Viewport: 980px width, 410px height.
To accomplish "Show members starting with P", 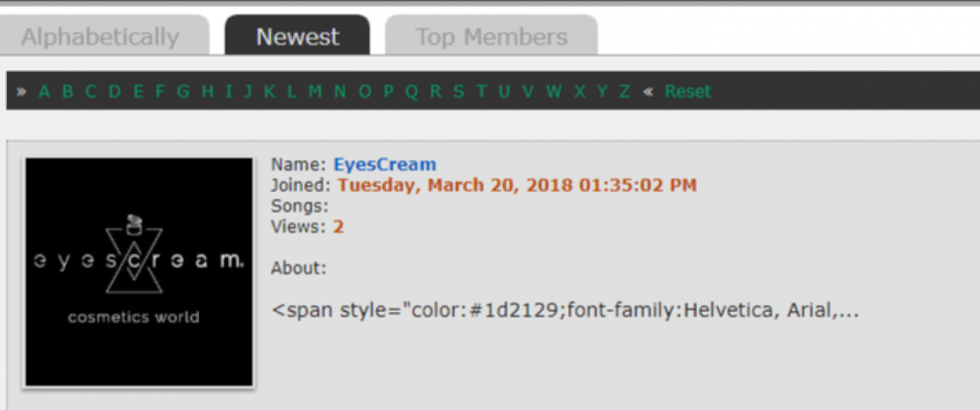I will [388, 92].
